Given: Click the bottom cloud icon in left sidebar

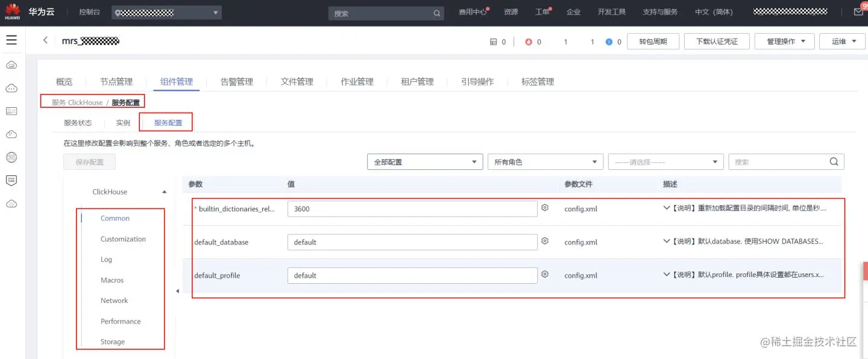Looking at the screenshot, I should (x=11, y=204).
